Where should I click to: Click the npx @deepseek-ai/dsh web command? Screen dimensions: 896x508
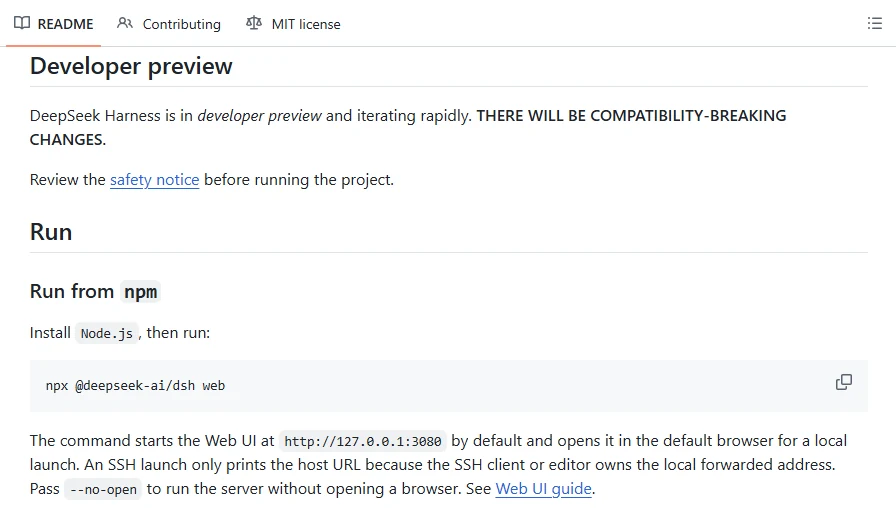pos(135,386)
